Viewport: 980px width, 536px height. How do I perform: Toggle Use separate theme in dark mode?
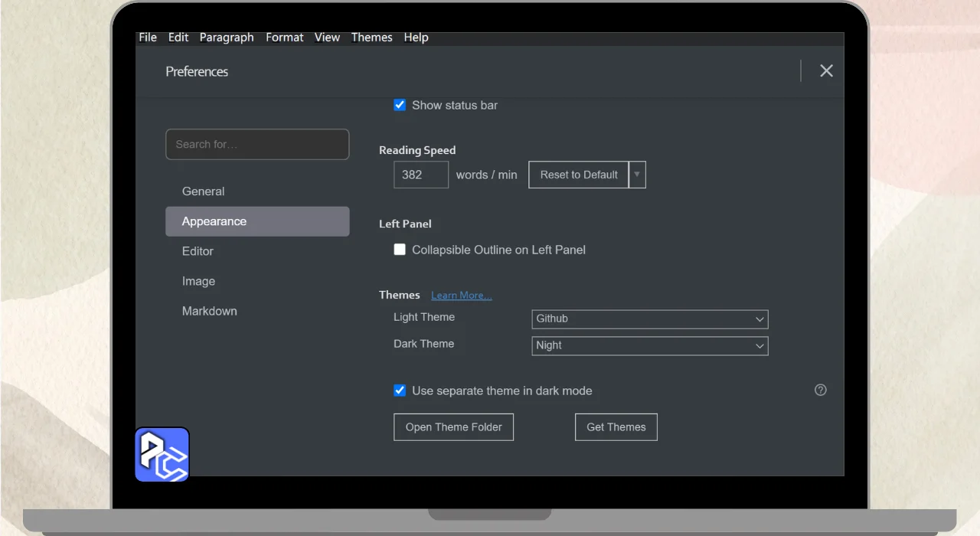point(400,391)
